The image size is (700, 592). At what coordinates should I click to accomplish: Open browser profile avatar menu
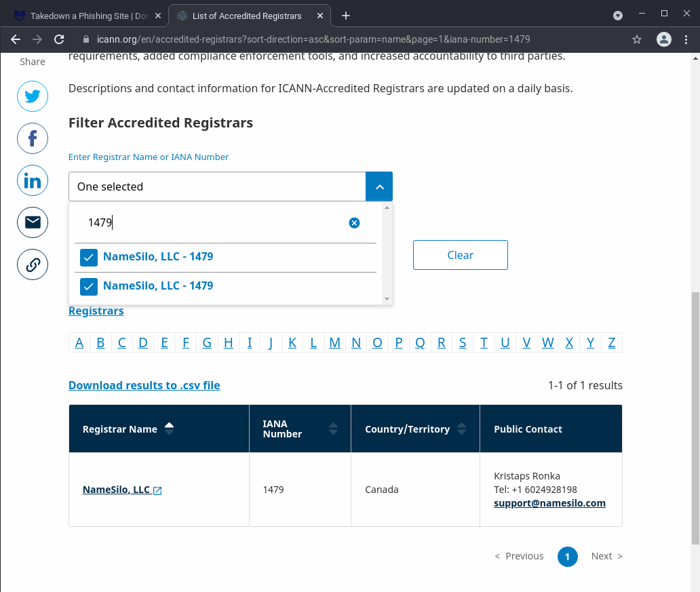pyautogui.click(x=664, y=39)
